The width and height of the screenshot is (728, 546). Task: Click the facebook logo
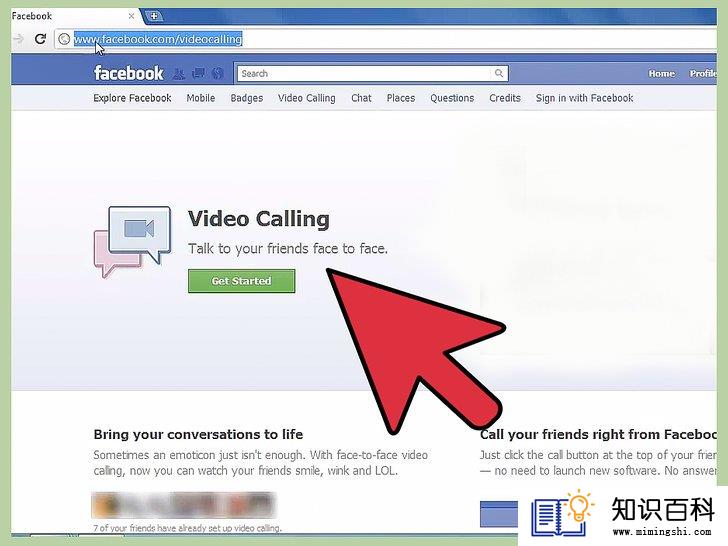(129, 73)
